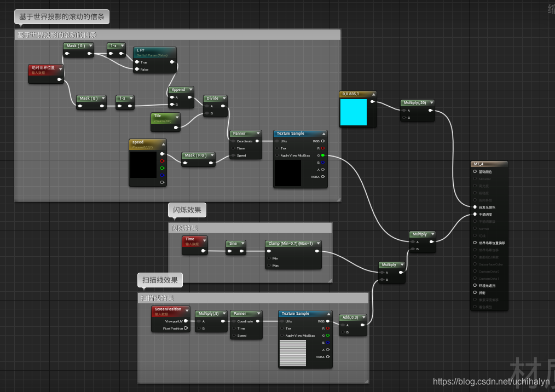Click the RGBA output pin on scanline Texture Sample

327,356
